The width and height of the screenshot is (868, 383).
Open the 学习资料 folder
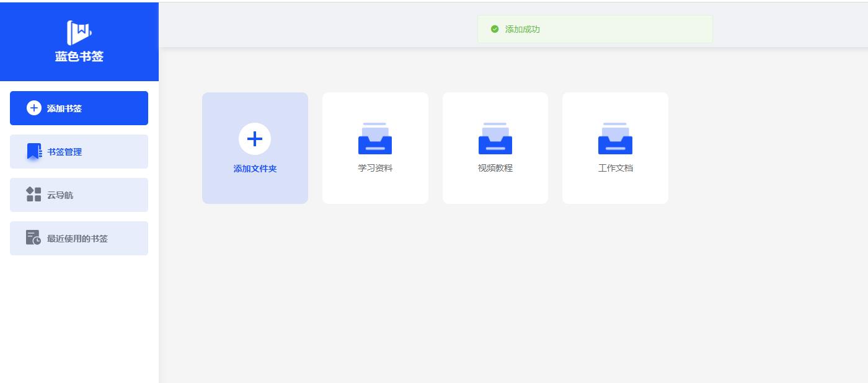tap(375, 148)
